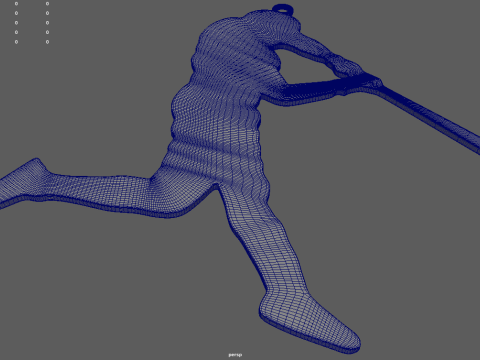
Task: Select the keyring loop above the batter's head
Action: tap(283, 9)
